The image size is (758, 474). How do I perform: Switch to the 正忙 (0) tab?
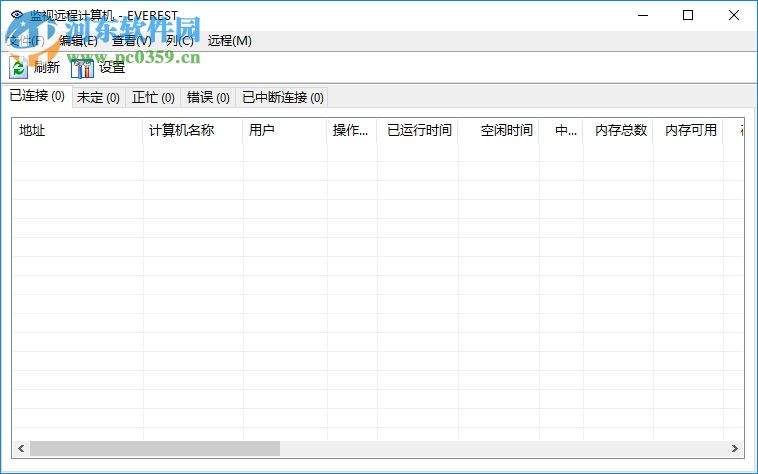(x=153, y=98)
